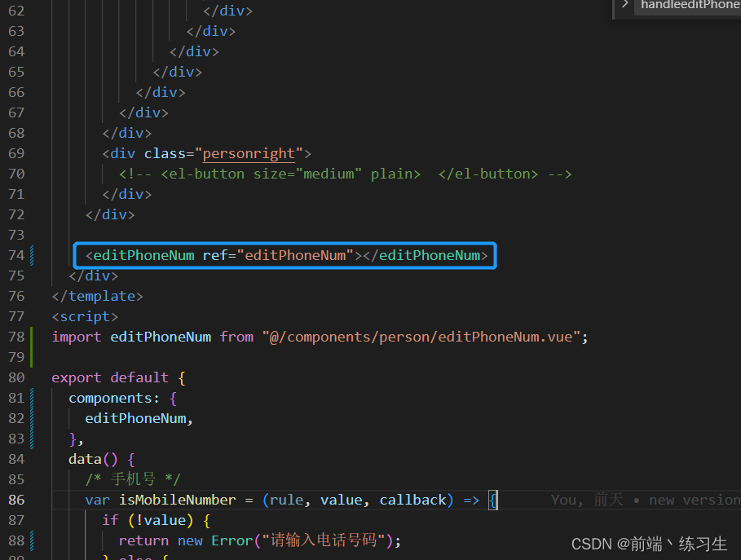Select line number 78 in gutter
741x560 pixels.
[16, 337]
